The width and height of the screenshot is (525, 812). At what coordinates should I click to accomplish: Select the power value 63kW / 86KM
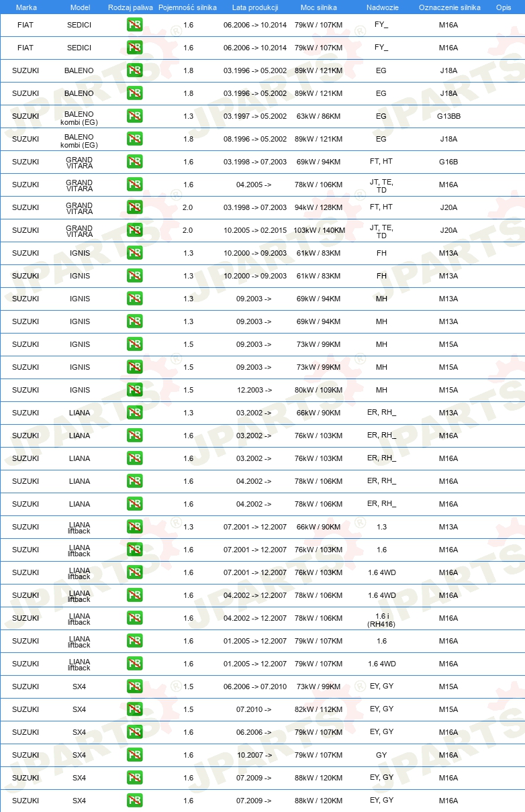point(318,116)
